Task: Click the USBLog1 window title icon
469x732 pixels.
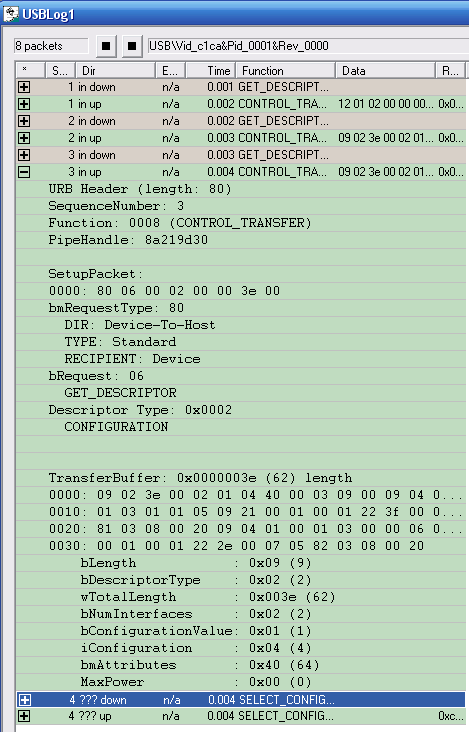Action: click(10, 14)
